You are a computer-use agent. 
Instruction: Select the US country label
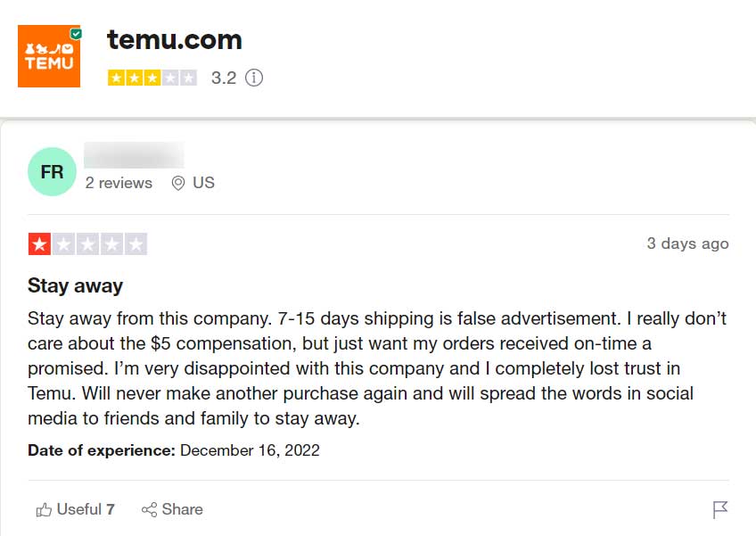point(203,183)
